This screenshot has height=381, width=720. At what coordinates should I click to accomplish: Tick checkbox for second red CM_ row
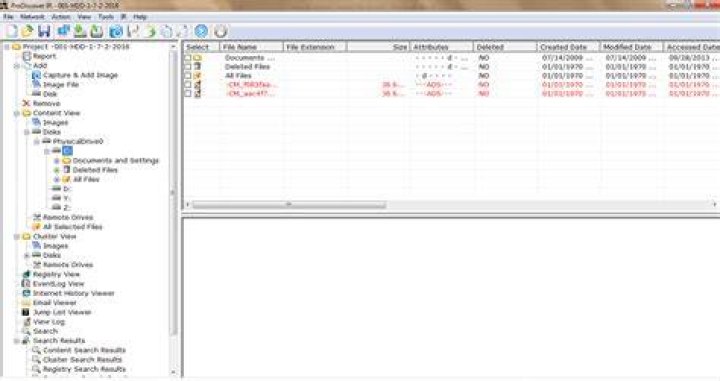coord(188,93)
